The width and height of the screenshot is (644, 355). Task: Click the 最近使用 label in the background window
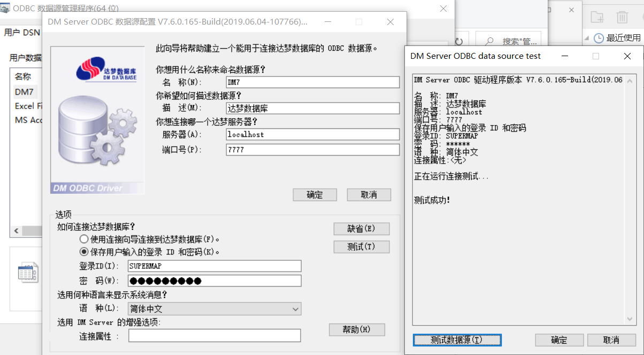(x=624, y=38)
